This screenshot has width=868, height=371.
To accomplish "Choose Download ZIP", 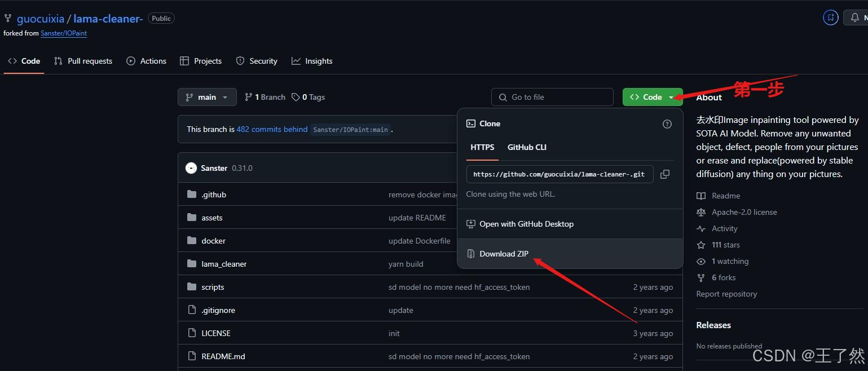I will 570,254.
